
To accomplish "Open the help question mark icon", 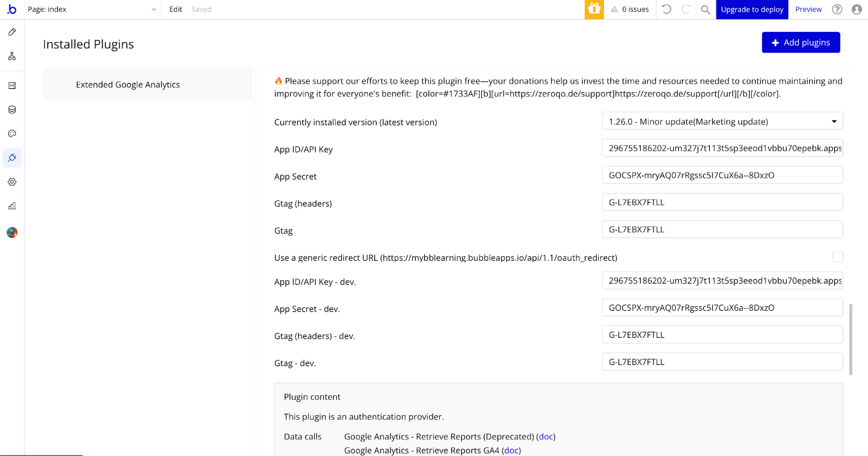I will (x=837, y=9).
